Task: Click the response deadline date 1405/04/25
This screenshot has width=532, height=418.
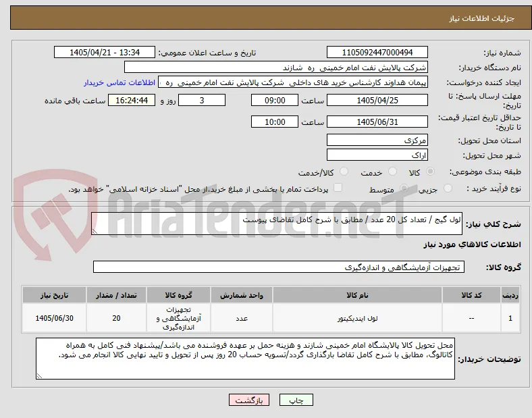Action: (x=377, y=100)
